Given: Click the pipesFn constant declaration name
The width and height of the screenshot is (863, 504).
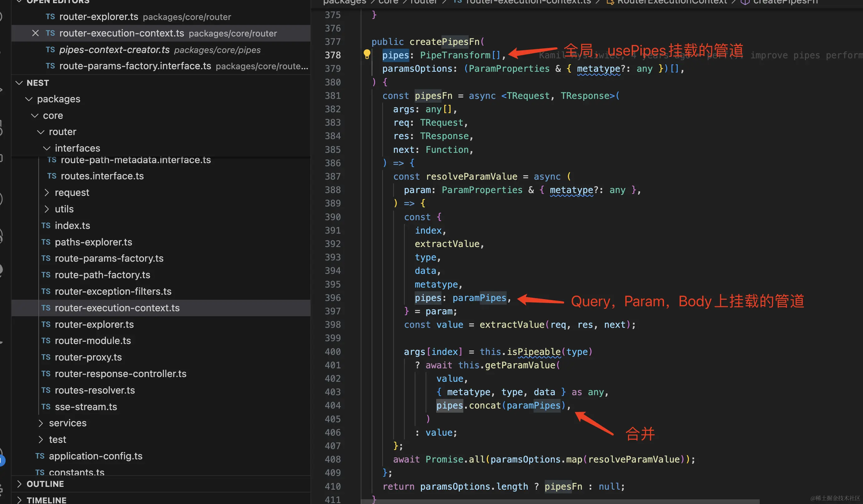Looking at the screenshot, I should pos(434,95).
